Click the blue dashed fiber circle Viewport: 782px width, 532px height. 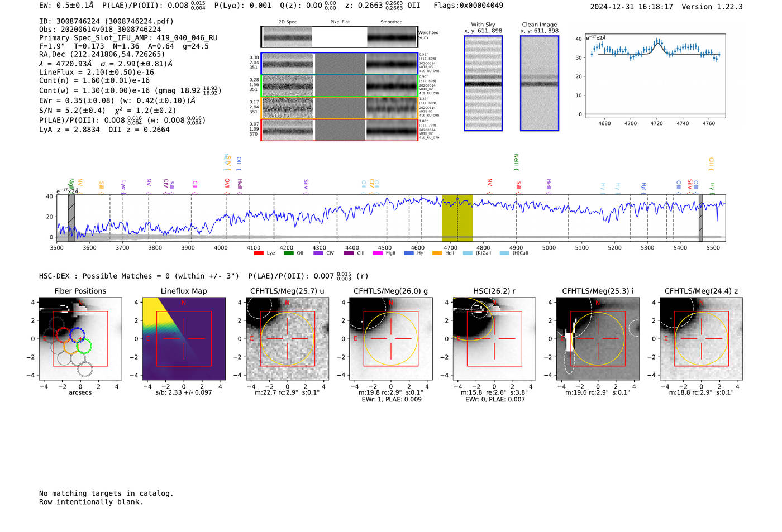point(77,336)
